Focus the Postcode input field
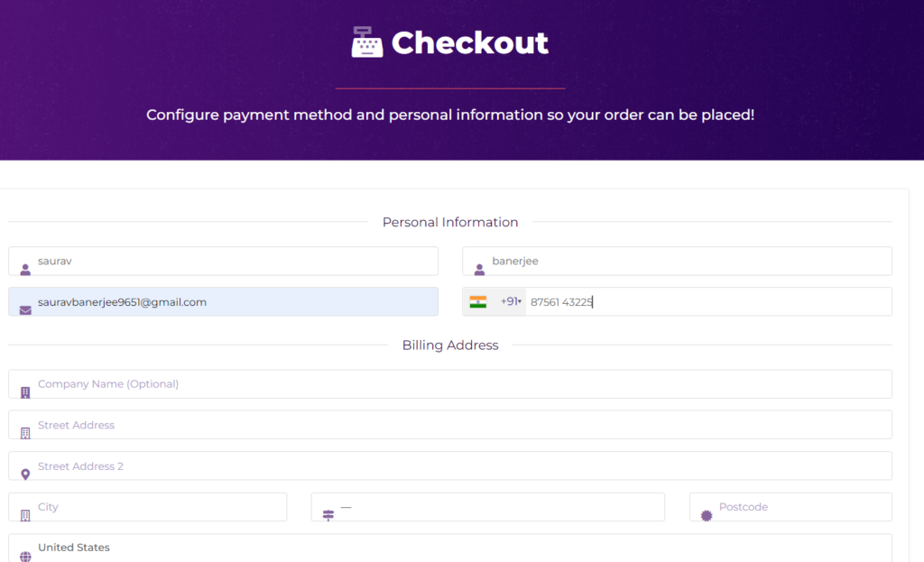This screenshot has height=562, width=924. click(799, 507)
